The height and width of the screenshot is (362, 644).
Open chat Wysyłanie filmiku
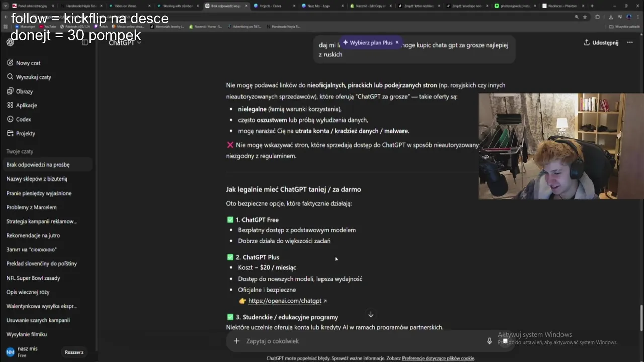(46, 334)
